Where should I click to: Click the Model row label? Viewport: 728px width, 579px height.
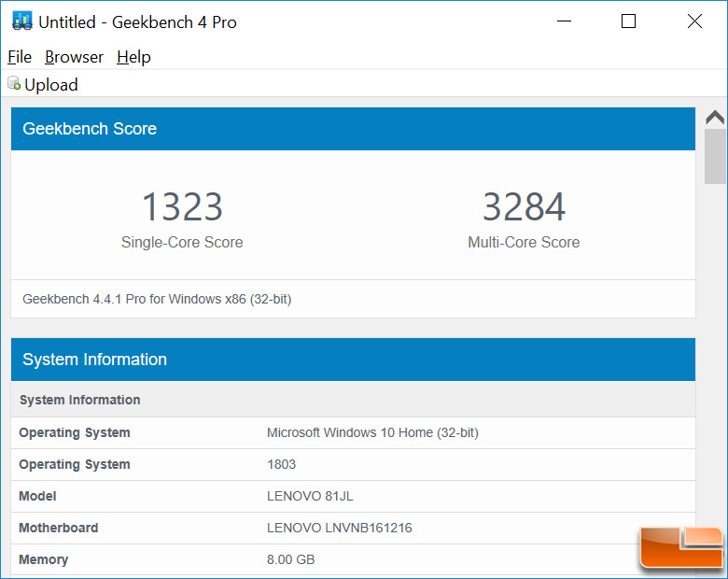(37, 496)
